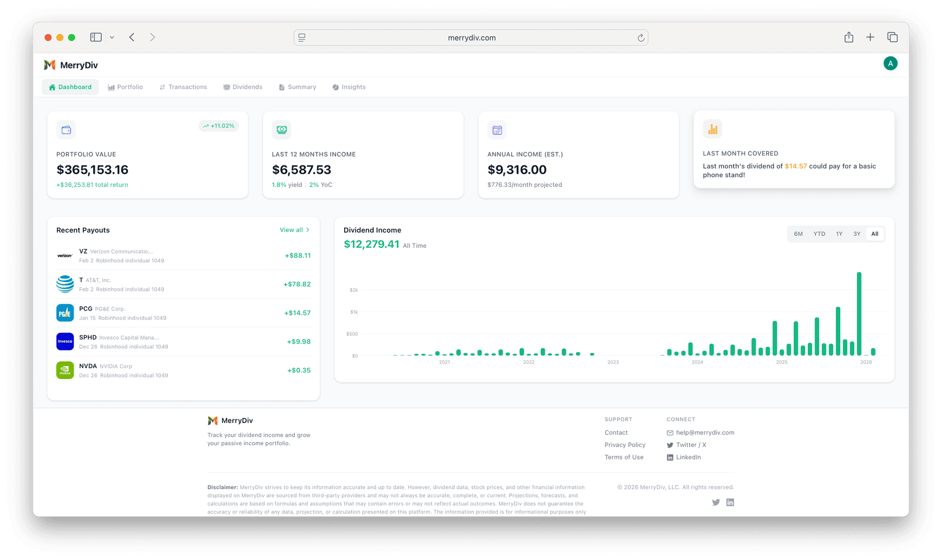Click the Safari share icon
The image size is (942, 560).
pyautogui.click(x=849, y=37)
